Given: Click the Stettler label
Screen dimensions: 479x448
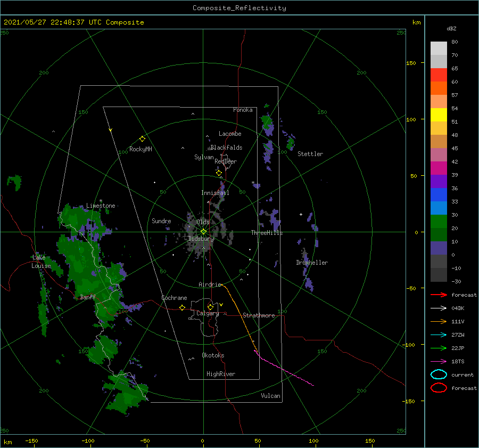Looking at the screenshot, I should (310, 154).
